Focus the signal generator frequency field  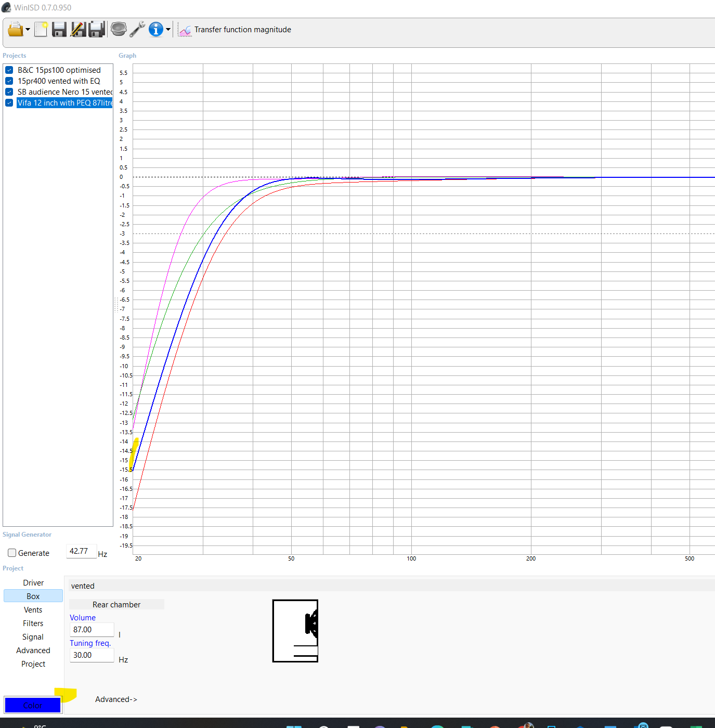click(x=81, y=551)
